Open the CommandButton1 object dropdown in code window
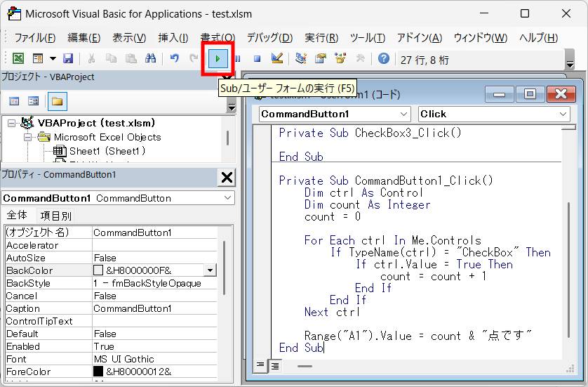 403,114
